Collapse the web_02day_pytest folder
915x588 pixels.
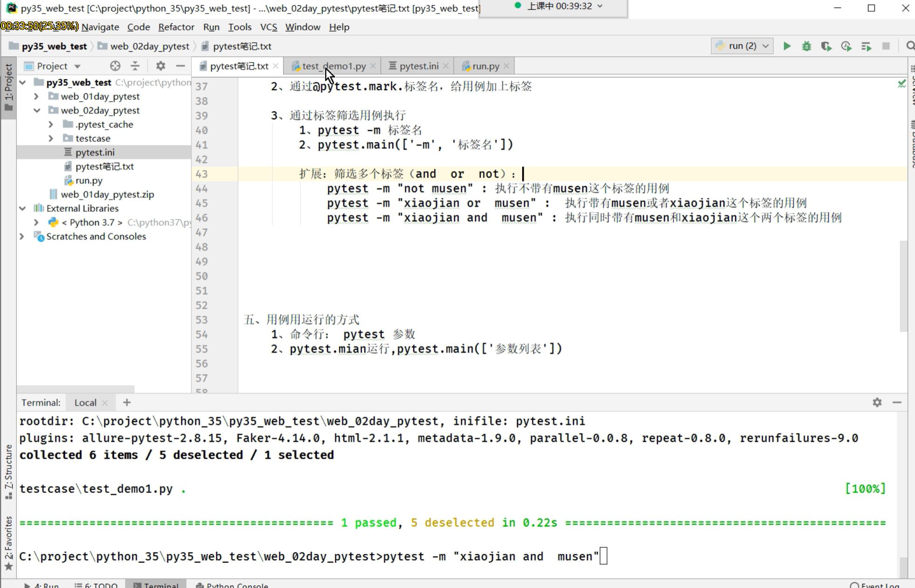[x=37, y=110]
